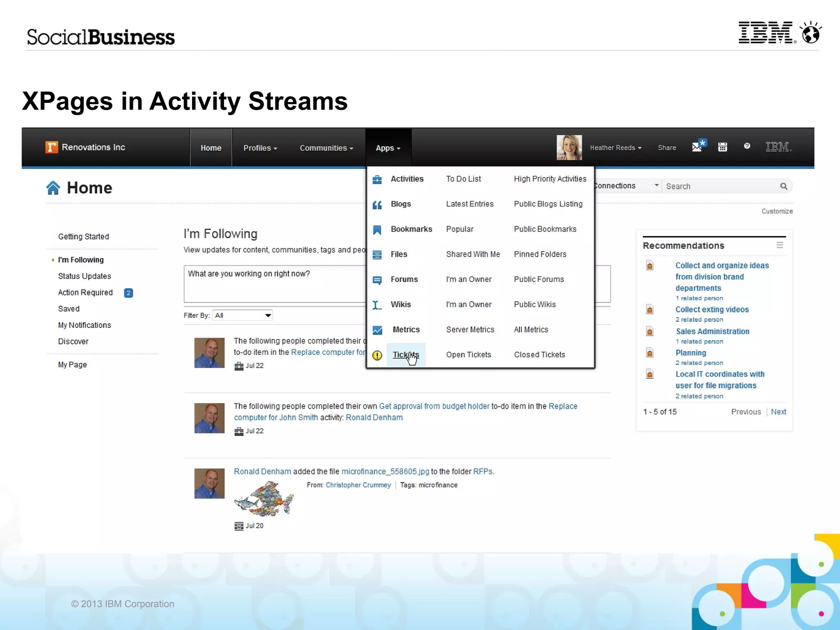Click the Bookmarks ribbon icon

point(377,230)
